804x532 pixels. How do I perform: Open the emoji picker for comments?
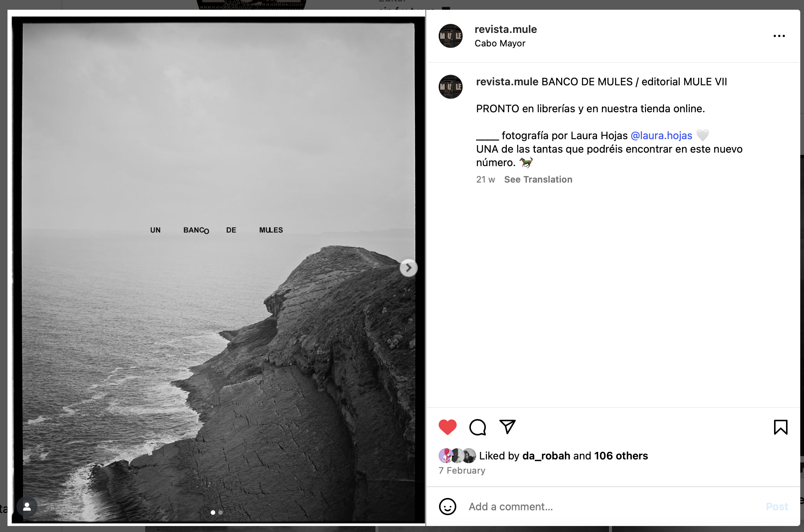(x=447, y=507)
